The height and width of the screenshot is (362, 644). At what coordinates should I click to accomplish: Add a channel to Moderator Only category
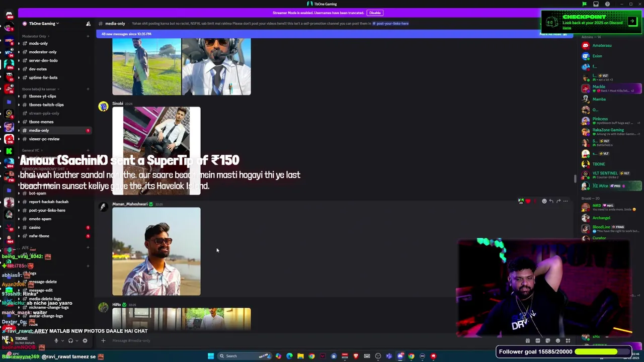tap(88, 36)
